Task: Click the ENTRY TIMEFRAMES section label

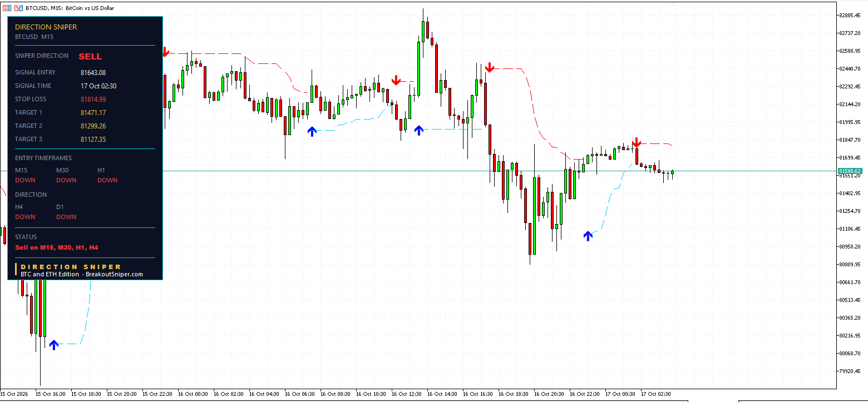Action: coord(43,158)
